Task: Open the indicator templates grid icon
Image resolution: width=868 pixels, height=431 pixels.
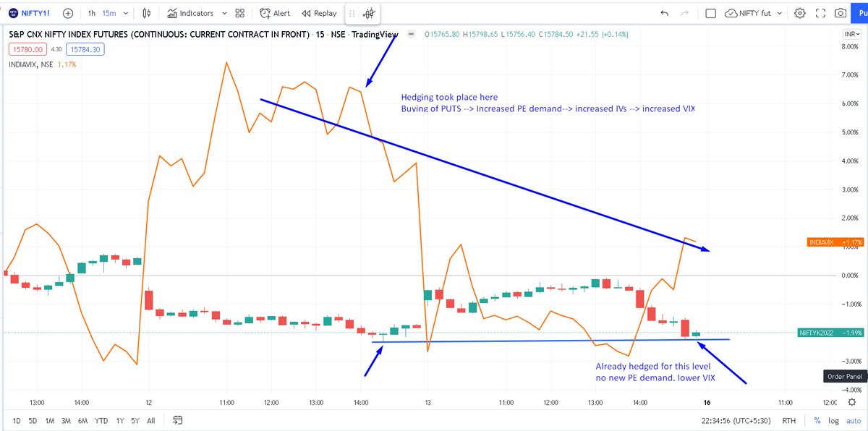Action: [x=240, y=13]
